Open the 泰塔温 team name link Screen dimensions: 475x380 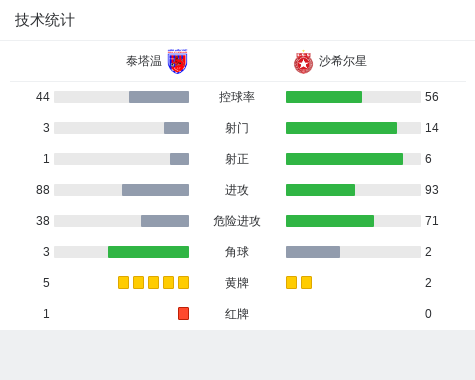click(144, 61)
